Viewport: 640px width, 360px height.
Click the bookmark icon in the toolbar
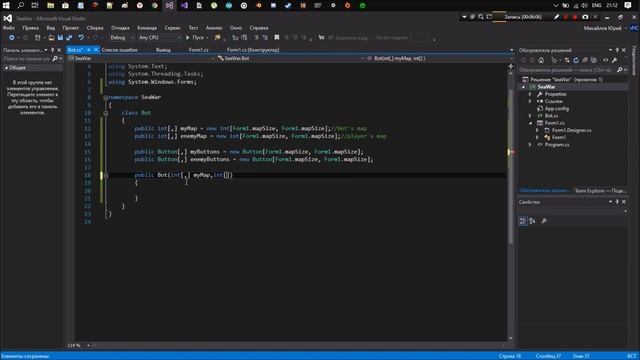click(x=277, y=38)
